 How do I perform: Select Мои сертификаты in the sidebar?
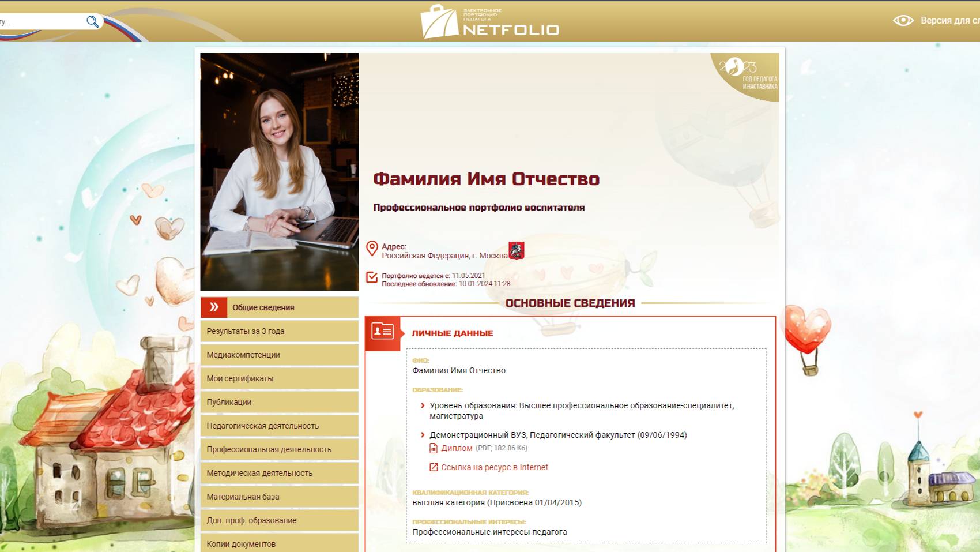click(x=240, y=378)
